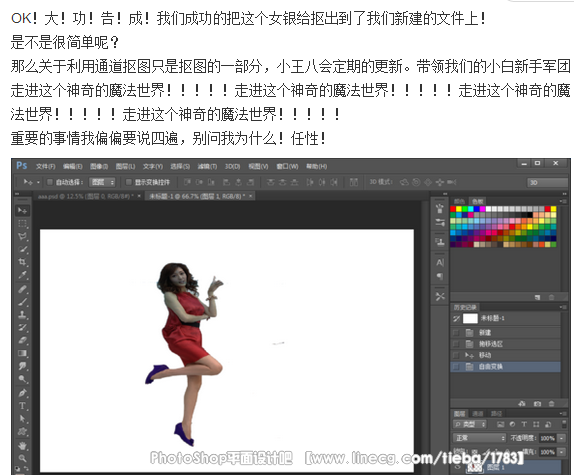Screen dimensions: 574x475
Task: Enable Show Transform Controls checkbox
Action: click(x=128, y=182)
